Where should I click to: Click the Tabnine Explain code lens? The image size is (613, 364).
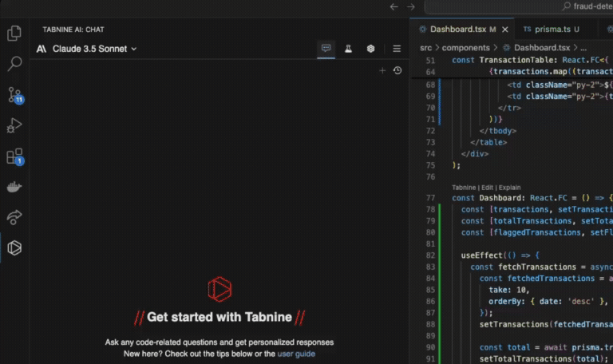tap(510, 188)
